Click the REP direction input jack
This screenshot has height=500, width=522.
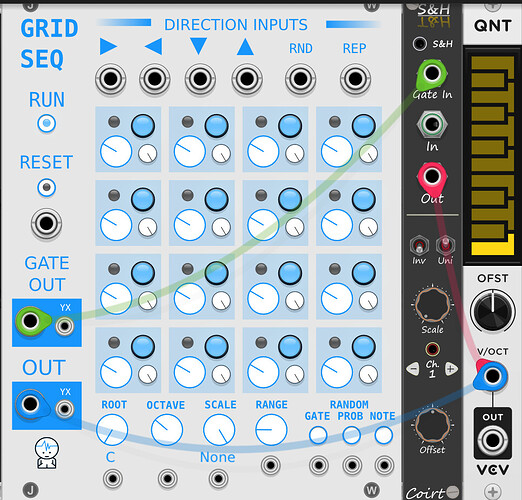[x=355, y=79]
